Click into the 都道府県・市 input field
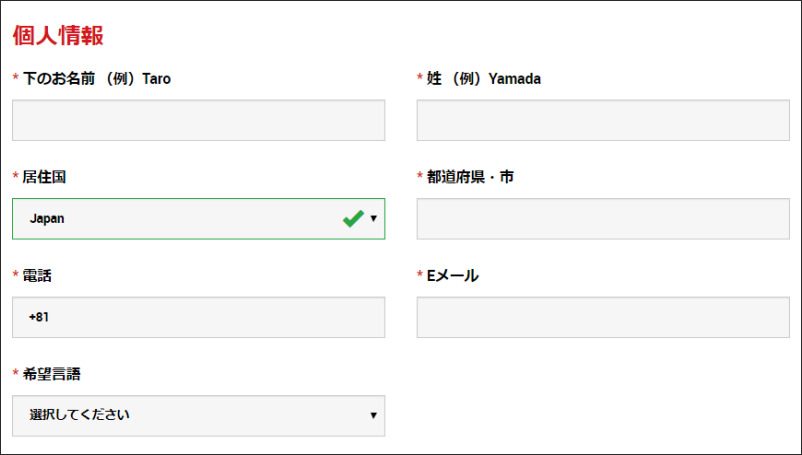This screenshot has height=455, width=802. [x=603, y=219]
